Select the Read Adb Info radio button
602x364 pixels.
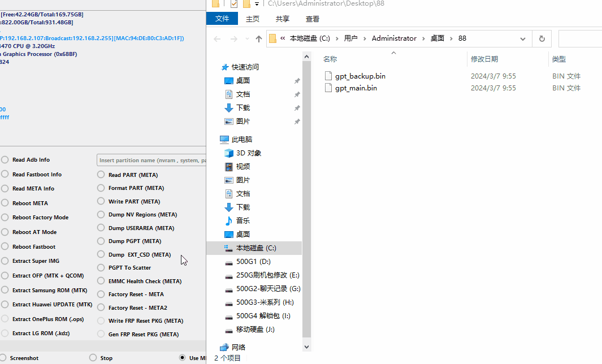pos(5,160)
